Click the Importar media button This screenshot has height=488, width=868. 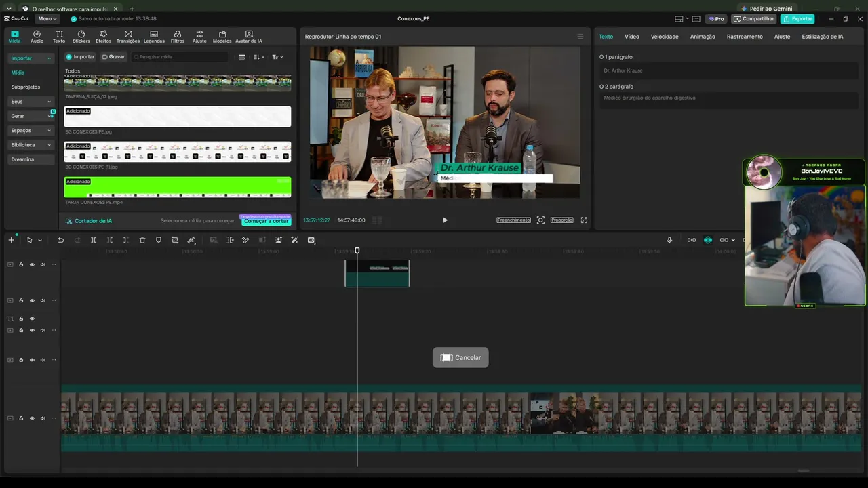pos(80,57)
